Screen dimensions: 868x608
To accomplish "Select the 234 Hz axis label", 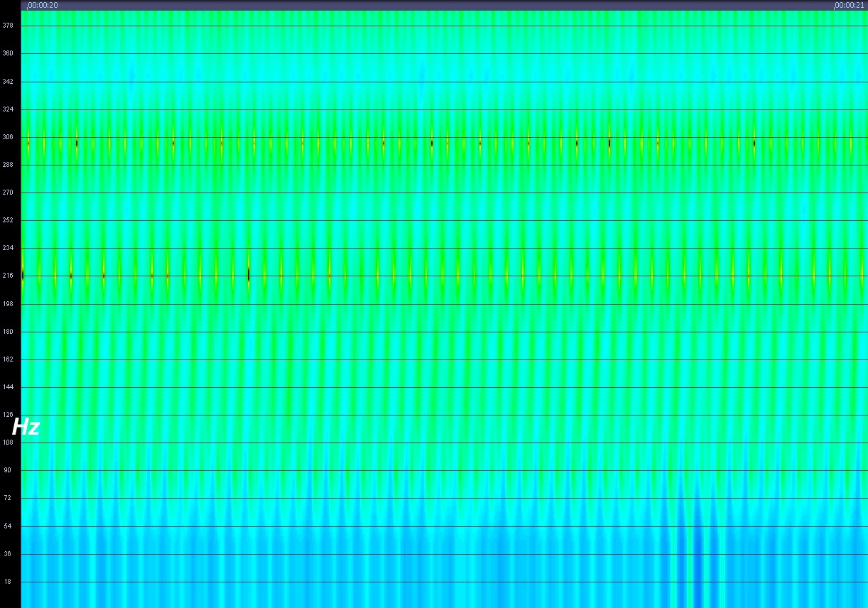I will pos(9,248).
